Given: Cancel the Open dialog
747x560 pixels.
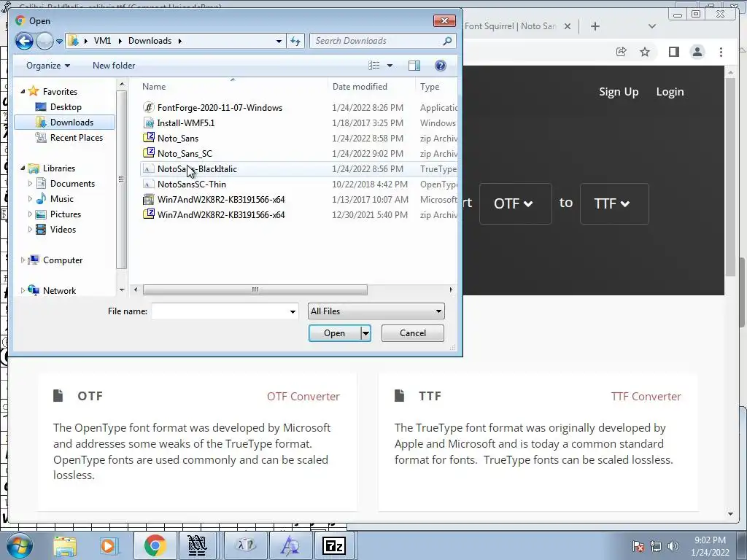Looking at the screenshot, I should [413, 333].
